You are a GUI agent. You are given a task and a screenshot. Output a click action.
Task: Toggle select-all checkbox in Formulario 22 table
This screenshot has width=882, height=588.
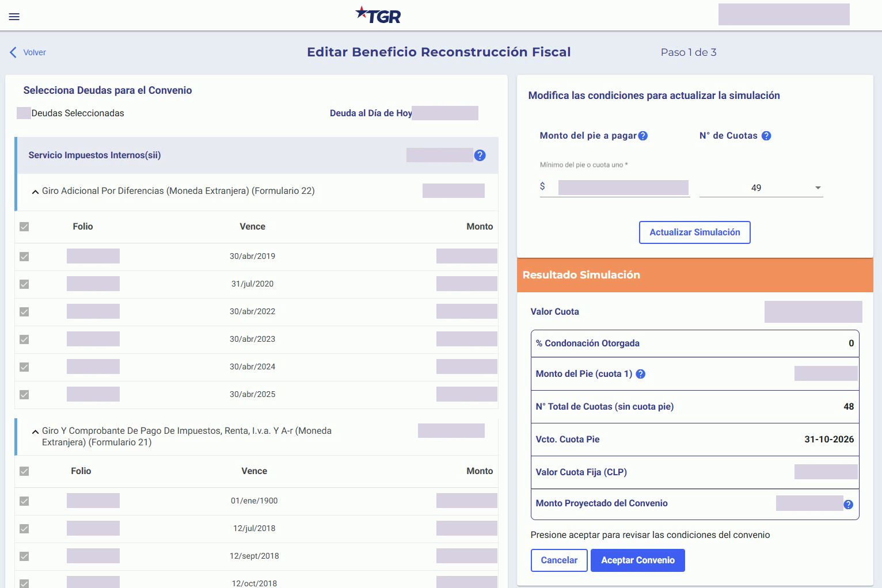24,227
